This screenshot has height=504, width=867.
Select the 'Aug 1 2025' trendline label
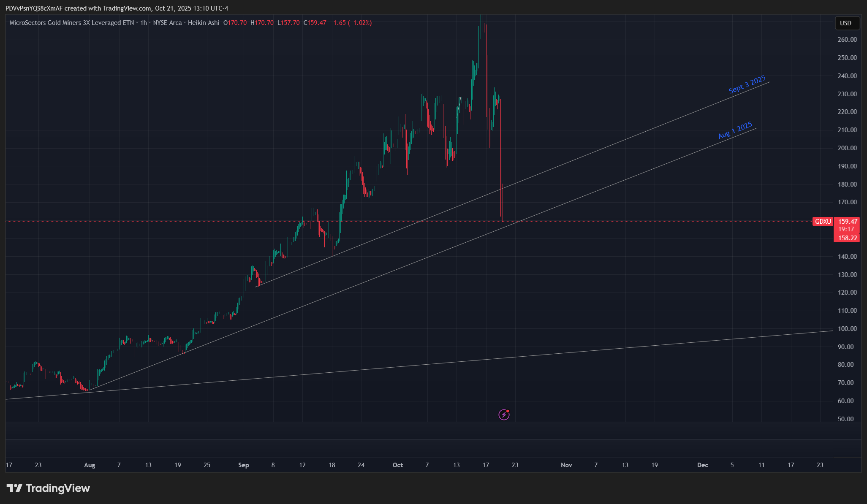pyautogui.click(x=735, y=130)
